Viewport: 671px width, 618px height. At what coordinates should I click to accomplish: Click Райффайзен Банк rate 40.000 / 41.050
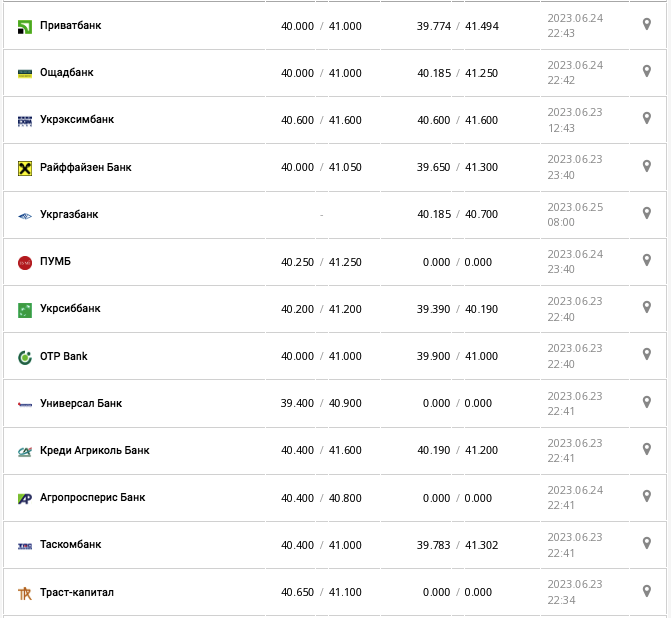tap(321, 168)
